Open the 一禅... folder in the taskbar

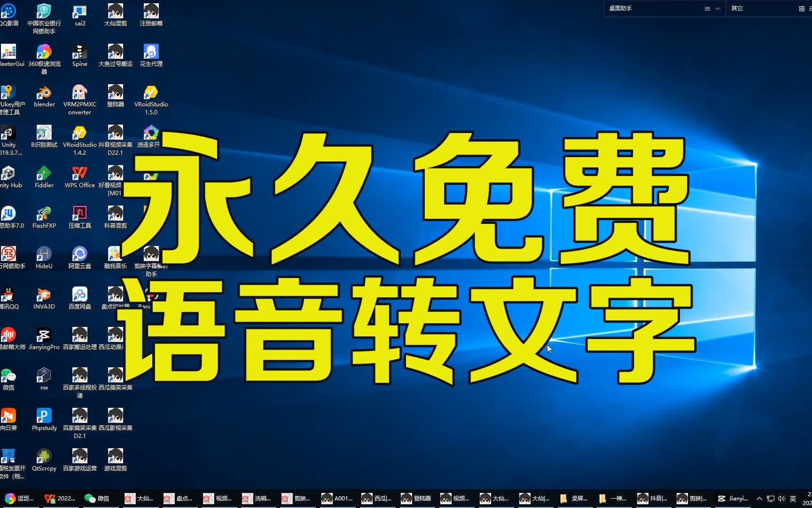point(613,499)
